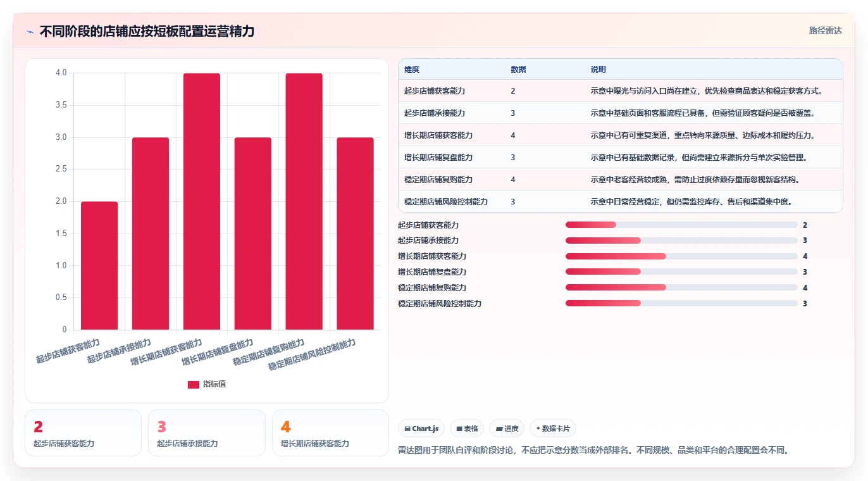Click the 稳定期店铺复购能力 bar in chart
Screen dimensions: 868x481
[x=304, y=201]
